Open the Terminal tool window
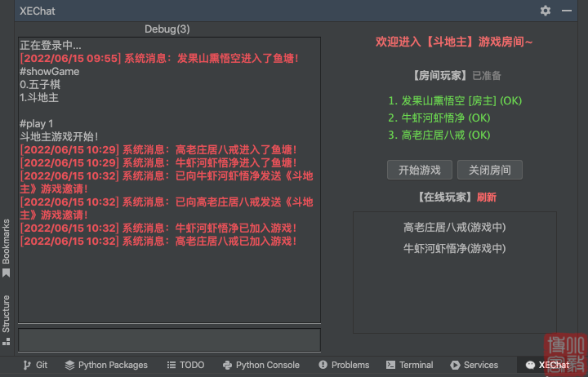This screenshot has height=377, width=588. (409, 365)
